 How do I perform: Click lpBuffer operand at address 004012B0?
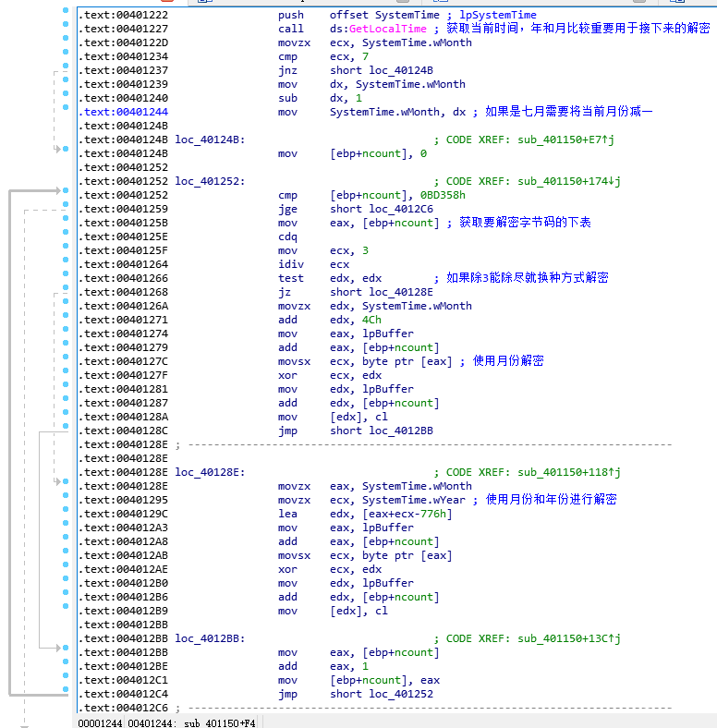click(x=388, y=583)
